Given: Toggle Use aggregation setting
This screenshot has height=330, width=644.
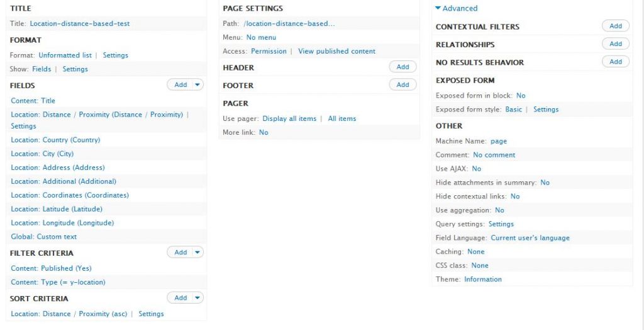Looking at the screenshot, I should pyautogui.click(x=499, y=210).
